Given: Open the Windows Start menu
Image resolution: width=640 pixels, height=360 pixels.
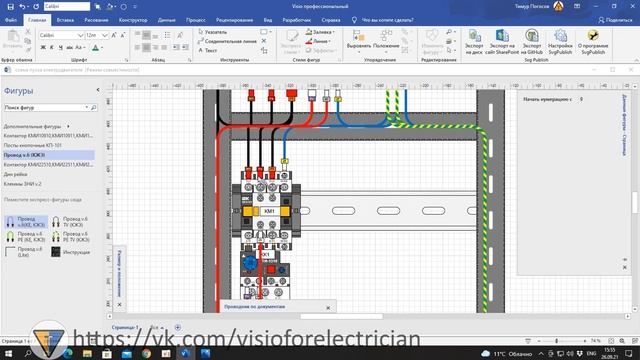Looking at the screenshot, I should (8, 353).
